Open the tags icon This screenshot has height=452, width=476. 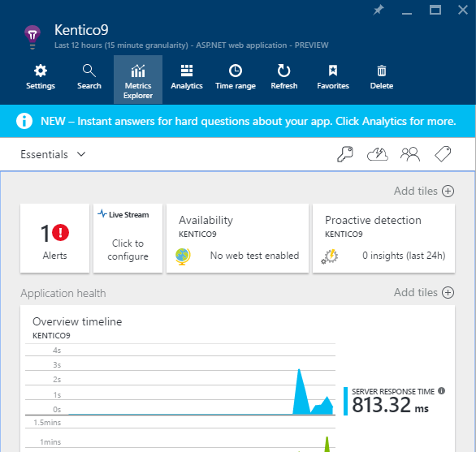(x=443, y=154)
